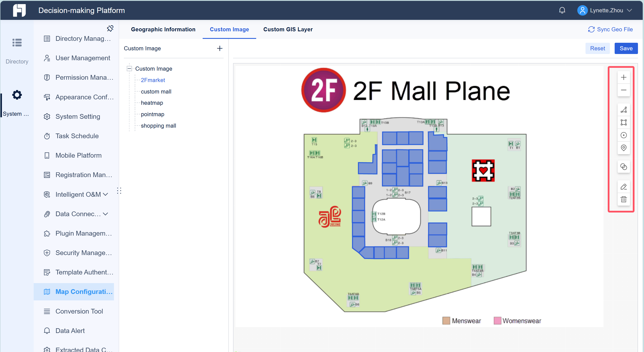Open Mobile Platform menu item

tap(74, 155)
